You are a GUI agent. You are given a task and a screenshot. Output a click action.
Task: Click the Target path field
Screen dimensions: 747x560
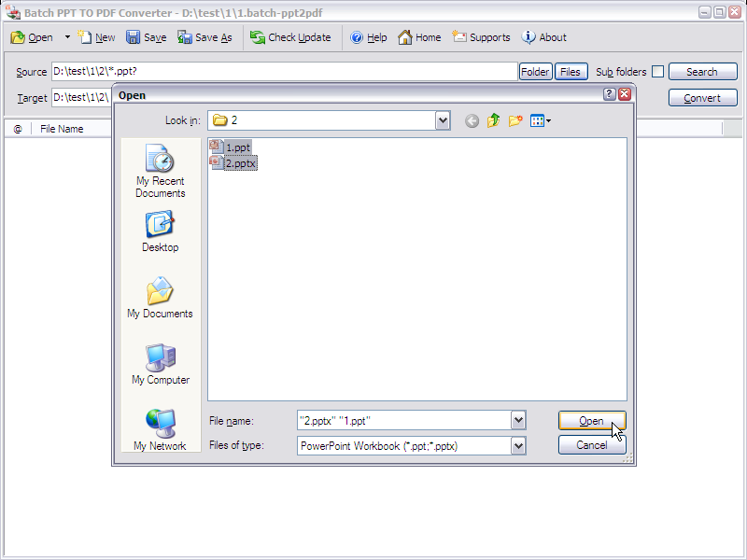81,98
